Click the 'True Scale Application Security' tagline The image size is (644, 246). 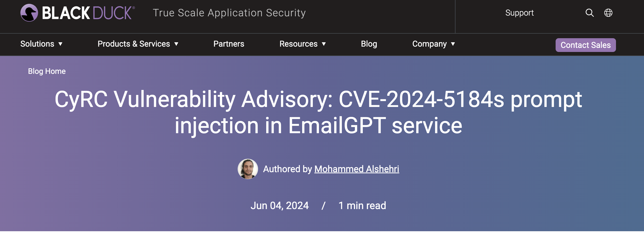click(229, 13)
